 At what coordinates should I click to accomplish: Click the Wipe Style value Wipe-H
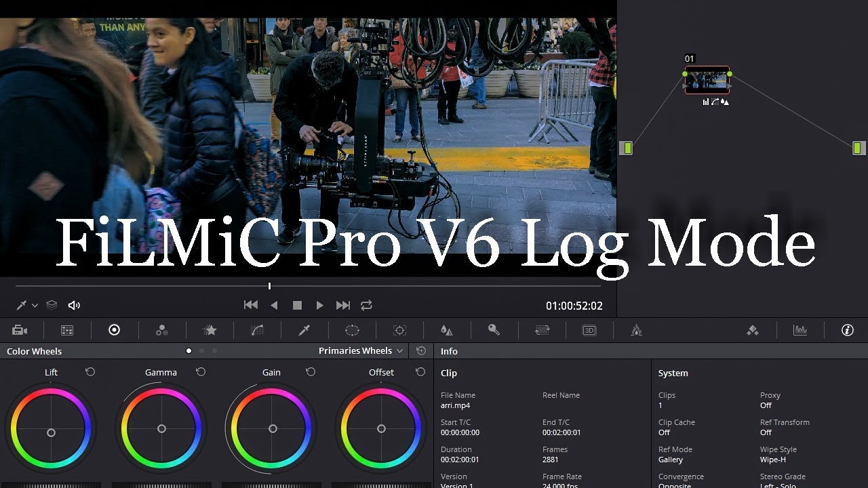pos(774,460)
